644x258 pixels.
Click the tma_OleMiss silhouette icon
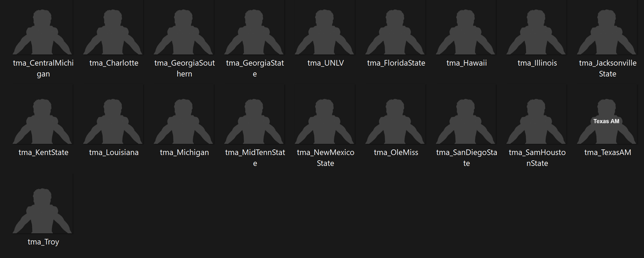pos(396,121)
